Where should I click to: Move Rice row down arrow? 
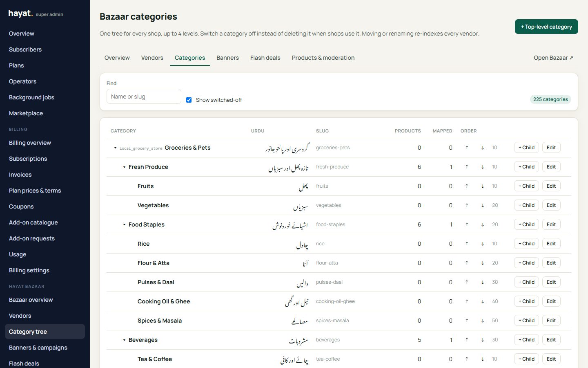point(483,244)
